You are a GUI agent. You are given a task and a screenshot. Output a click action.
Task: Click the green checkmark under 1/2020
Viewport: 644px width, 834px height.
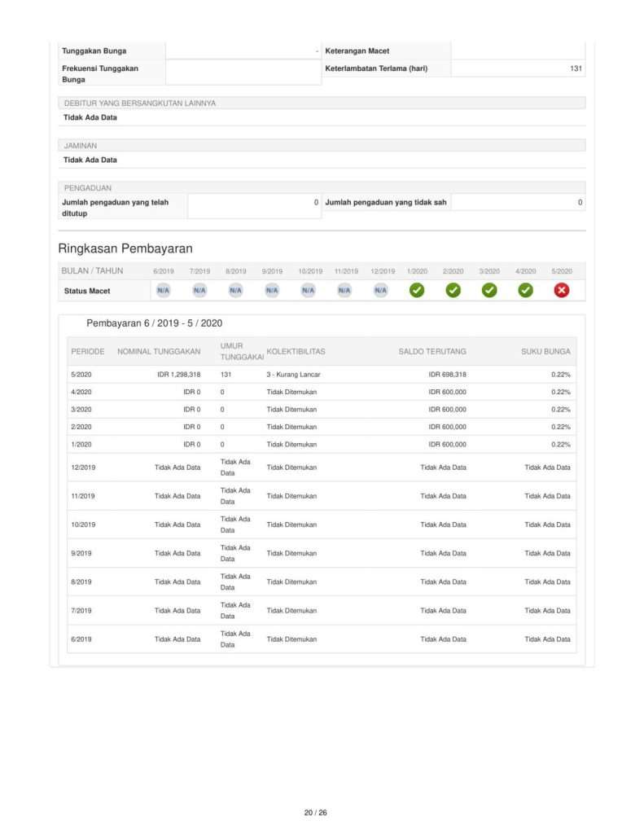417,290
